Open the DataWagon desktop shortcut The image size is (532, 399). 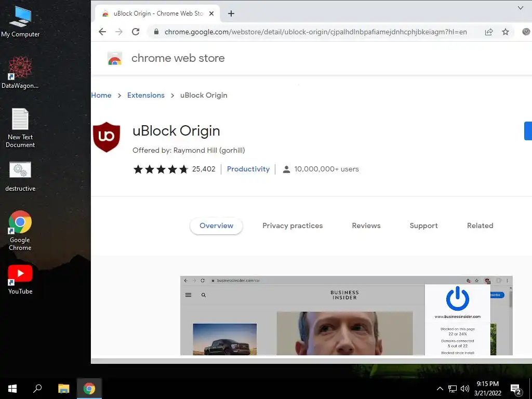coord(20,72)
